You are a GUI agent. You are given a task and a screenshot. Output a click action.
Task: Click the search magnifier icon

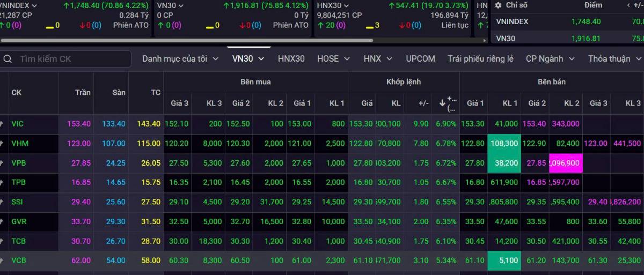[8, 59]
